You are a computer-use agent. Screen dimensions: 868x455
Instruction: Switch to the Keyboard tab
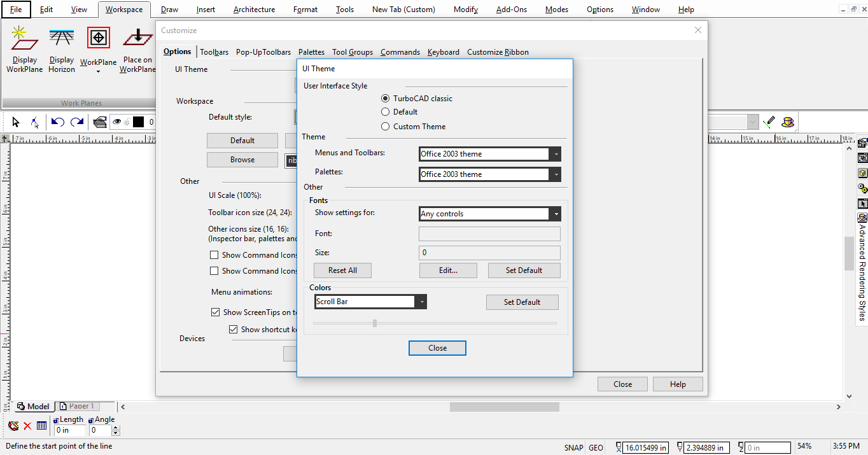(x=443, y=52)
